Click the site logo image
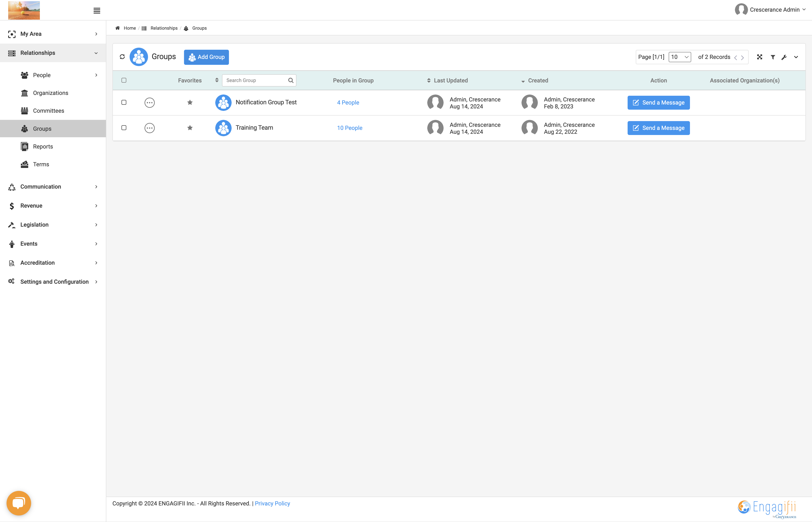 coord(24,10)
